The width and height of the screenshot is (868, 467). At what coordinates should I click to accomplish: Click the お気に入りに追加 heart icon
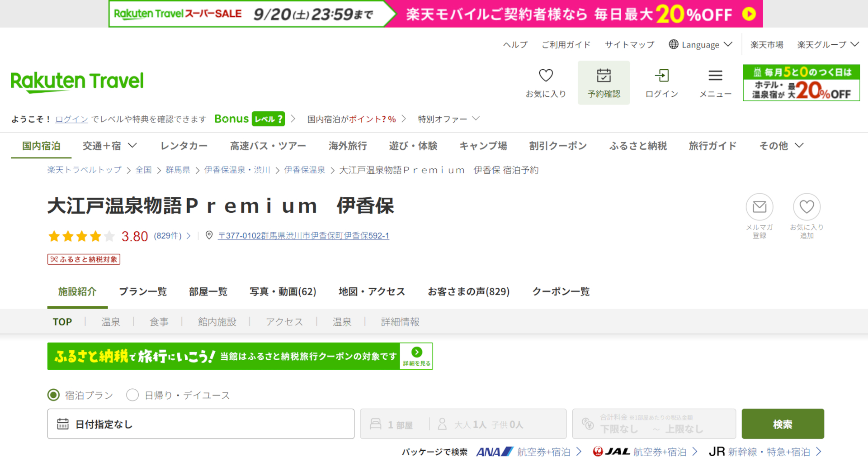807,207
